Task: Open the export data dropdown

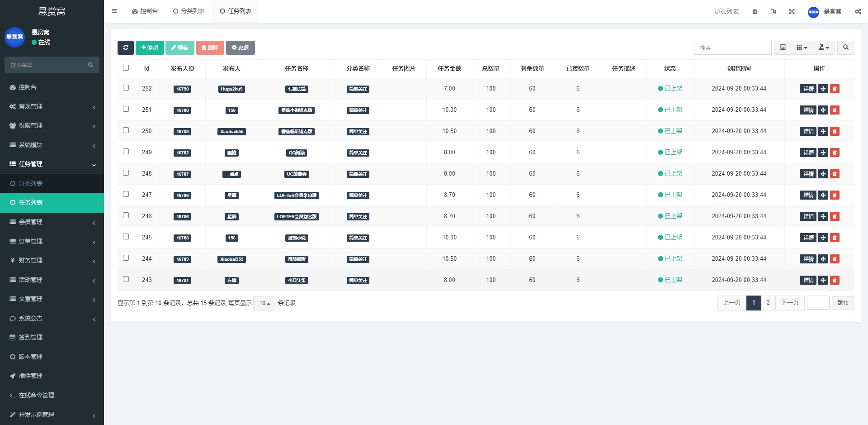Action: [x=823, y=48]
